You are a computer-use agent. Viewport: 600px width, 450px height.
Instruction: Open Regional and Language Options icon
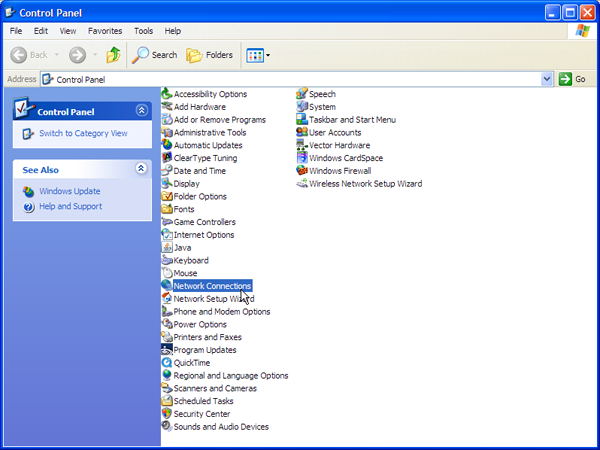(x=167, y=375)
